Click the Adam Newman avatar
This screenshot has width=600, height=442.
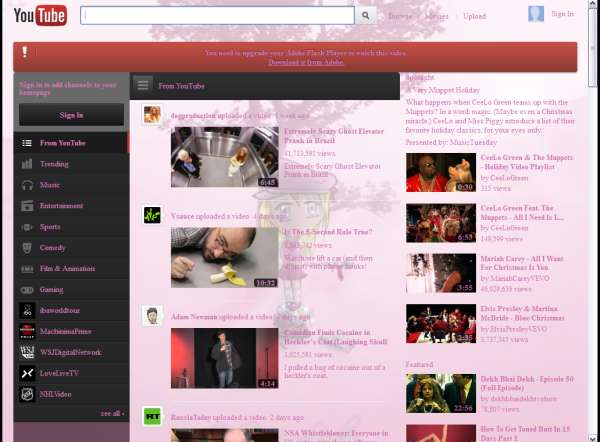152,316
